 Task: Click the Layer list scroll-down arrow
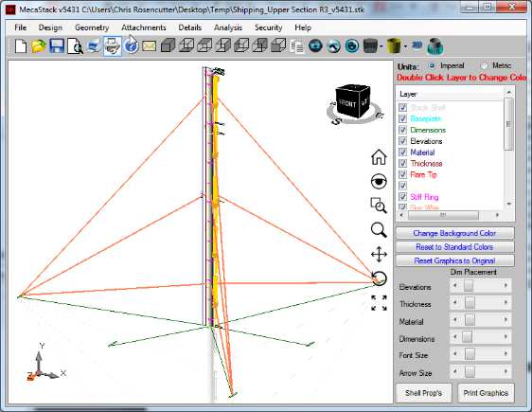(x=509, y=204)
